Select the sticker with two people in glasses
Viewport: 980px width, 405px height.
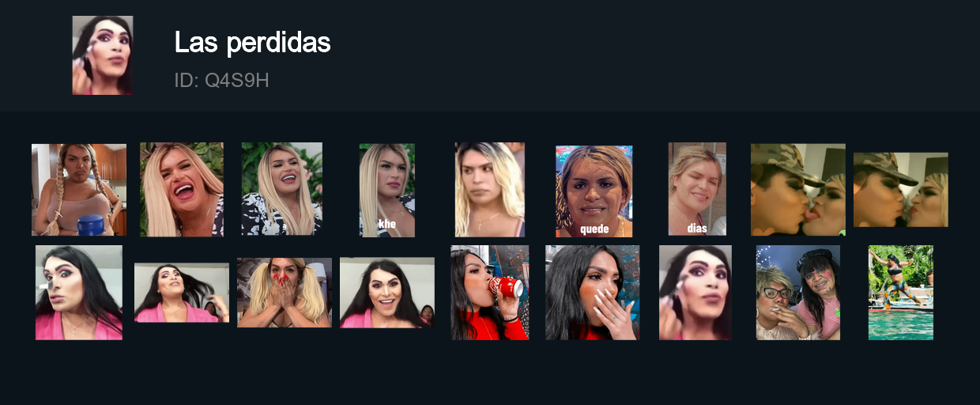[798, 293]
